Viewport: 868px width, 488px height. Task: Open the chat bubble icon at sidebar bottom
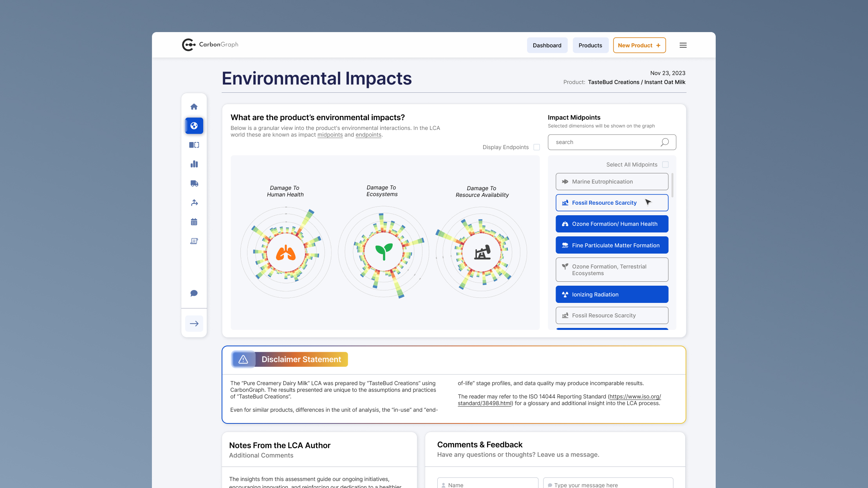coord(194,293)
